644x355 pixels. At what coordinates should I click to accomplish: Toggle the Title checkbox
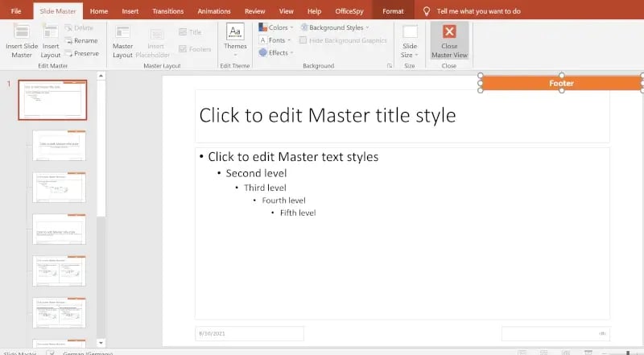[183, 32]
